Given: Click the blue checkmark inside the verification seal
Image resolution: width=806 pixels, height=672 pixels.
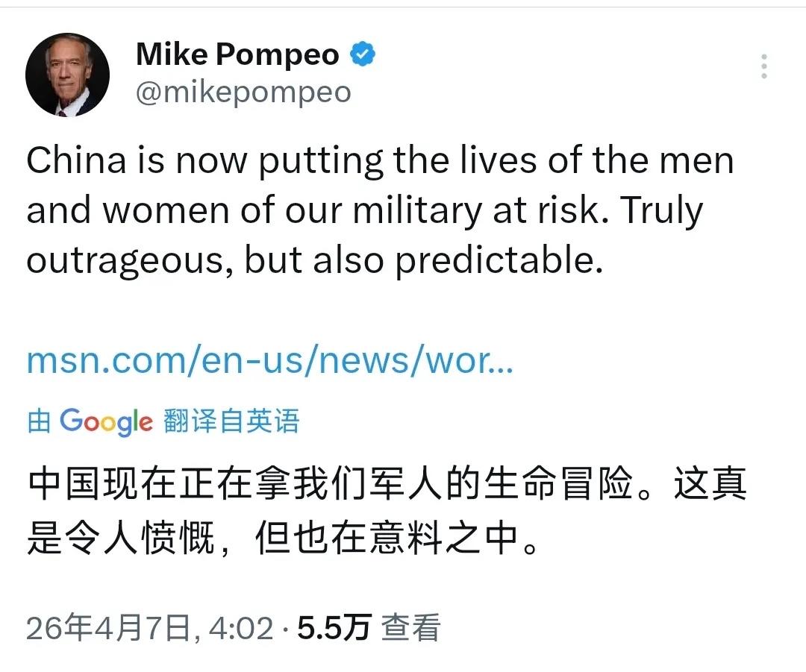Looking at the screenshot, I should coord(363,53).
